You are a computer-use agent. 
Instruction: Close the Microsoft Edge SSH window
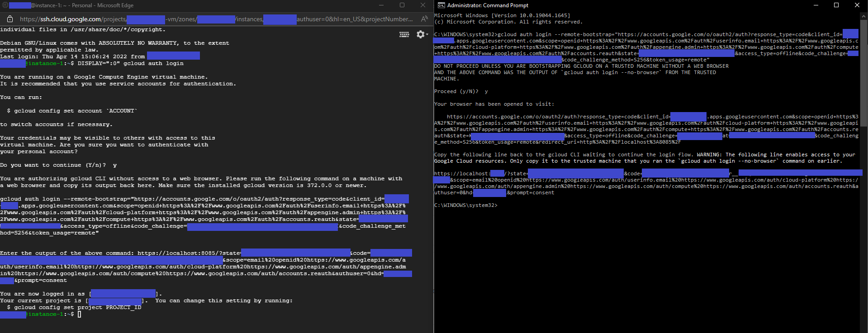point(422,5)
